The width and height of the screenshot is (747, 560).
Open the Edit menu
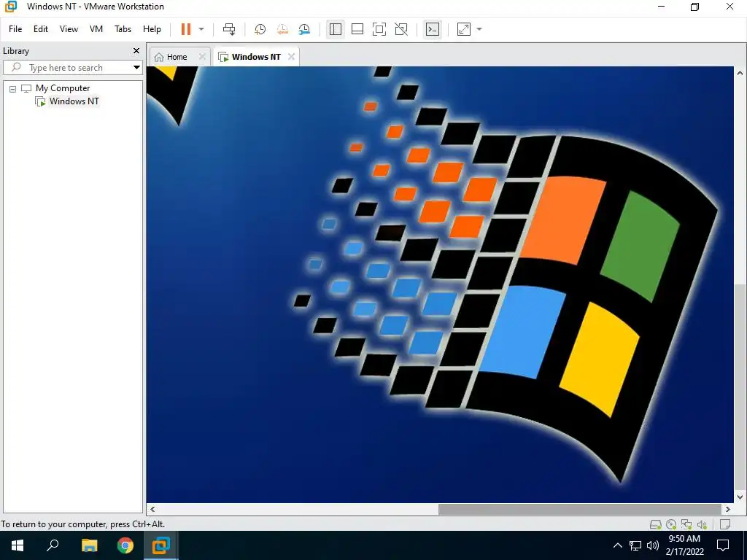(x=41, y=29)
